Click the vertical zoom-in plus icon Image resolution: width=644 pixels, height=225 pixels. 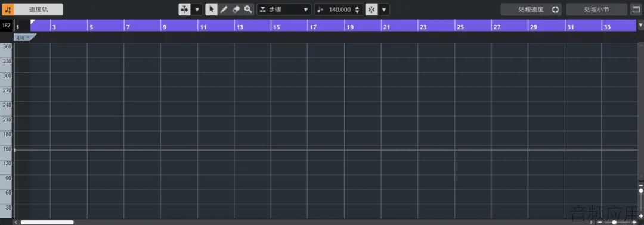[640, 216]
